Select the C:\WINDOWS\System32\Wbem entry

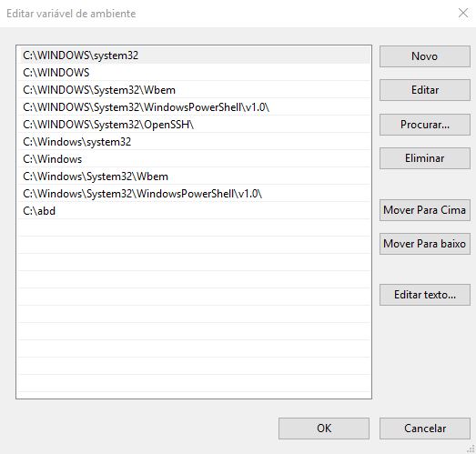[x=194, y=90]
